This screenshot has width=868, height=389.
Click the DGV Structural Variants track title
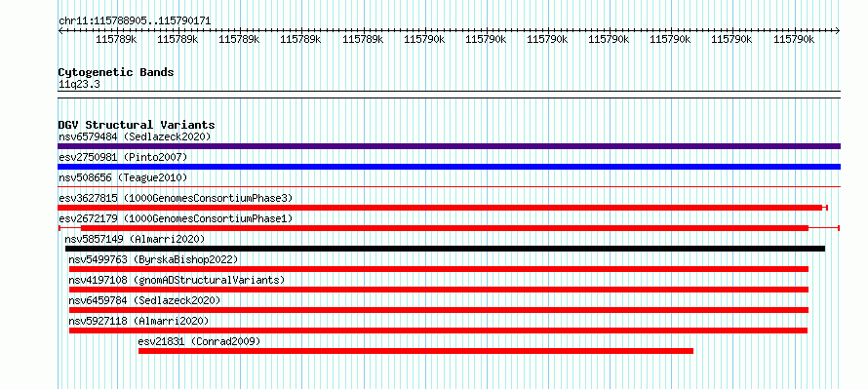(137, 125)
